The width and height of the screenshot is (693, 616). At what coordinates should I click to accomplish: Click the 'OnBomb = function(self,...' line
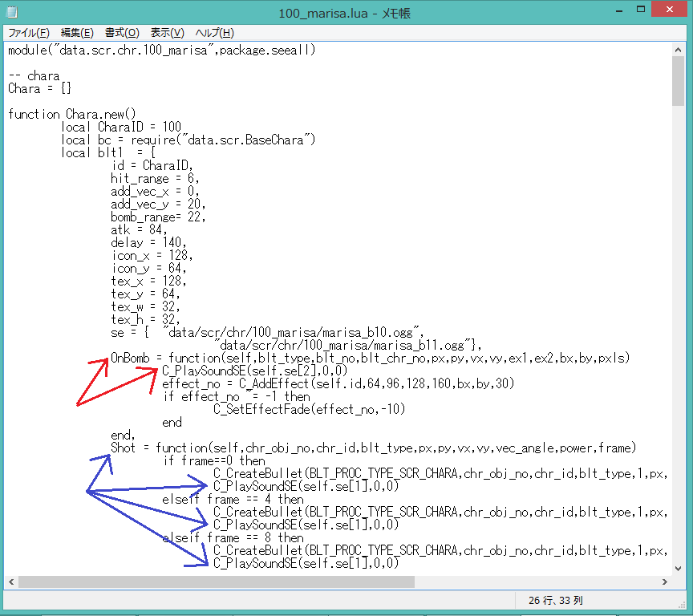[371, 358]
